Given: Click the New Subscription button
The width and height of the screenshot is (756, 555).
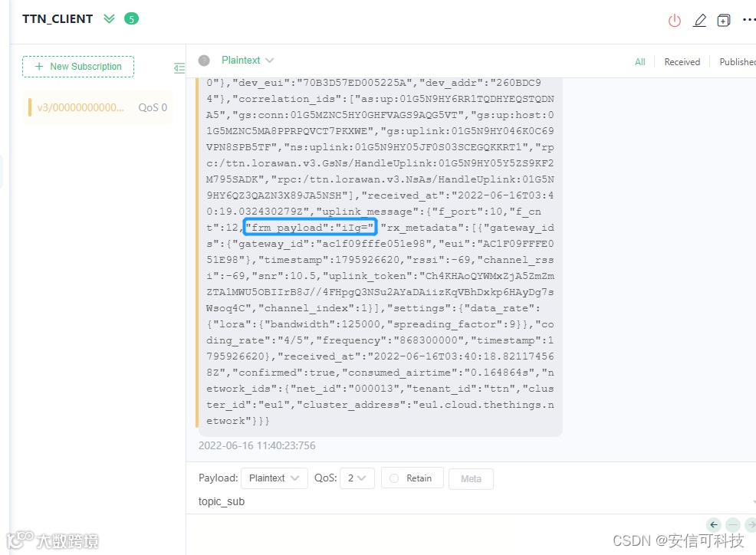Looking at the screenshot, I should coord(78,67).
